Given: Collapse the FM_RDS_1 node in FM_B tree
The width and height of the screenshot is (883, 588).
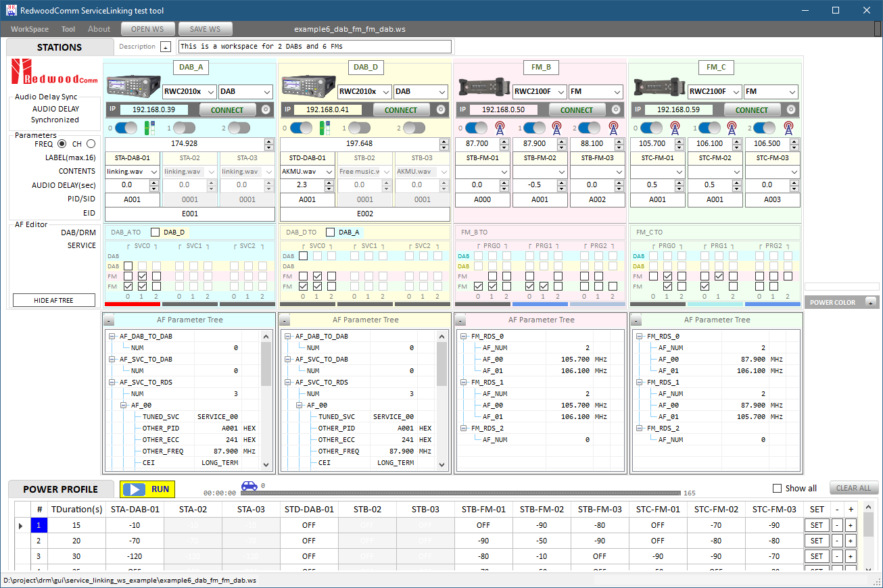Looking at the screenshot, I should (x=464, y=383).
